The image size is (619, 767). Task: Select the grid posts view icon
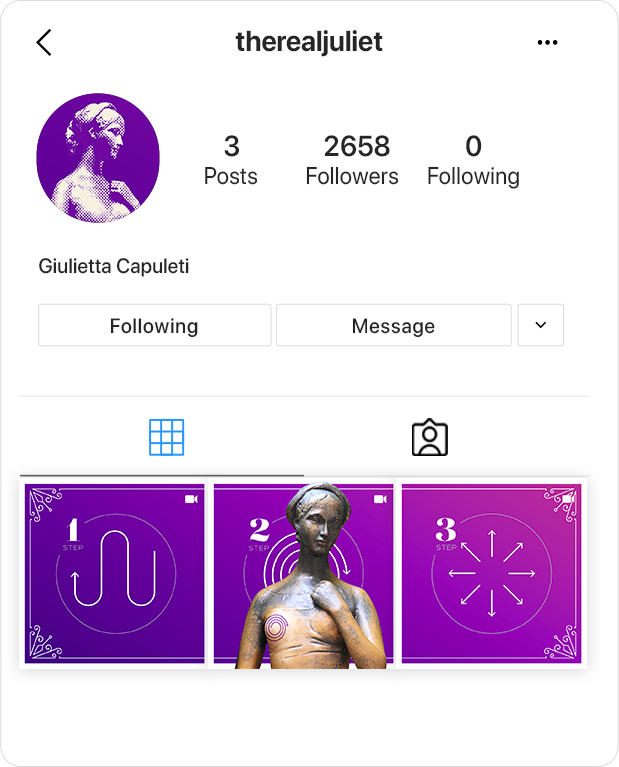tap(166, 437)
